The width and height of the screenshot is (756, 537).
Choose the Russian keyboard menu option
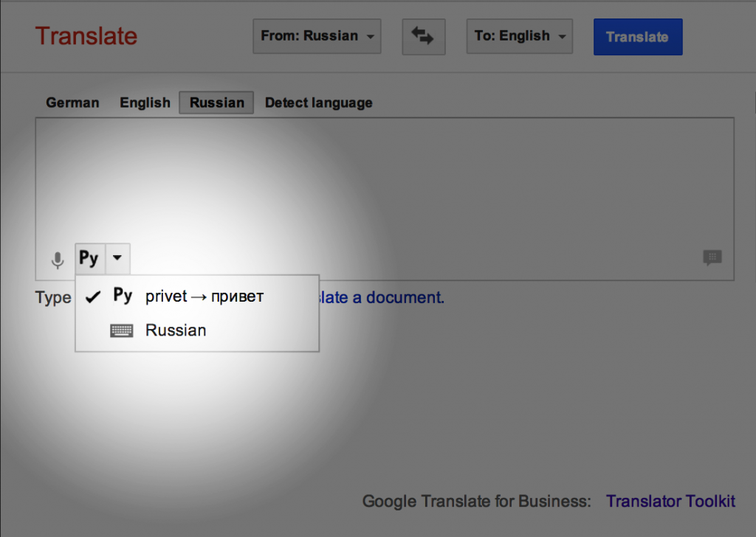coord(176,330)
